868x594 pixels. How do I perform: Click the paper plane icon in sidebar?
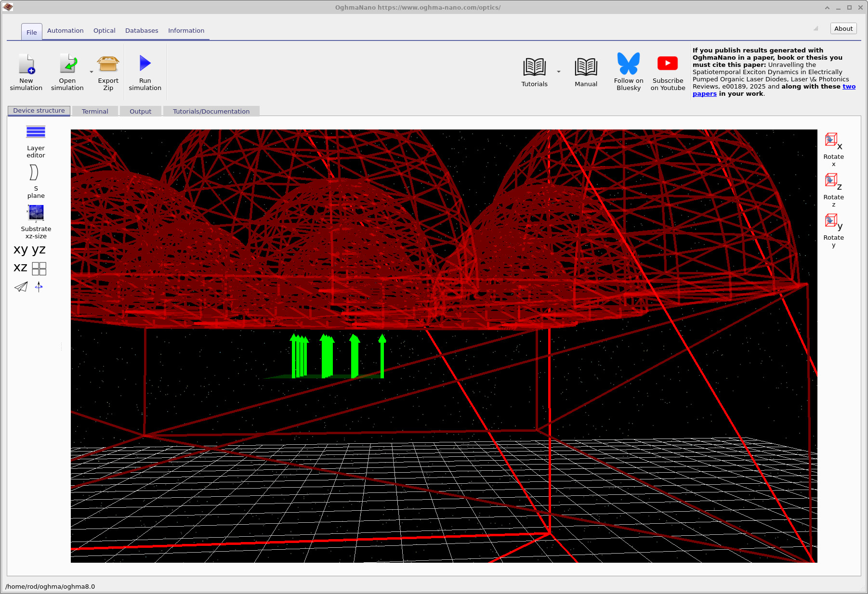click(x=21, y=287)
